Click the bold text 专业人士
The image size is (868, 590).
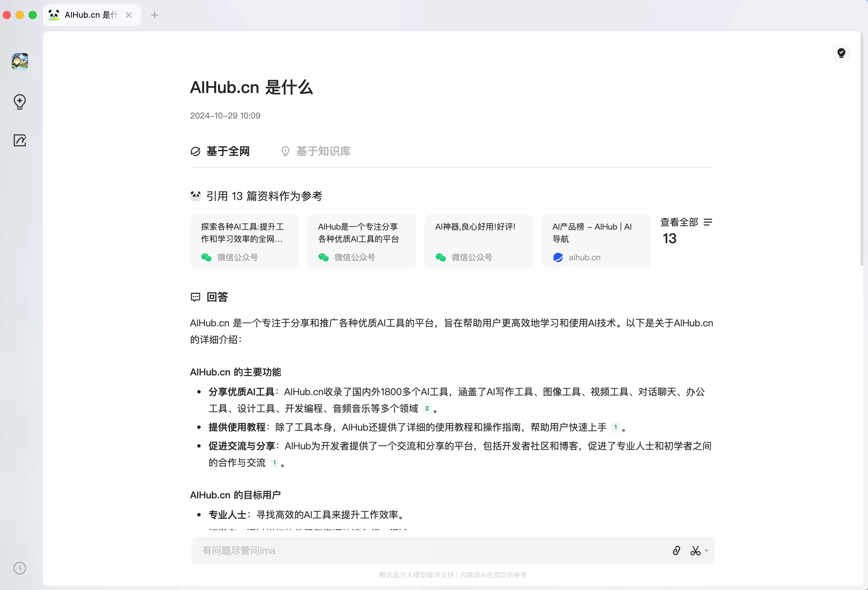228,515
